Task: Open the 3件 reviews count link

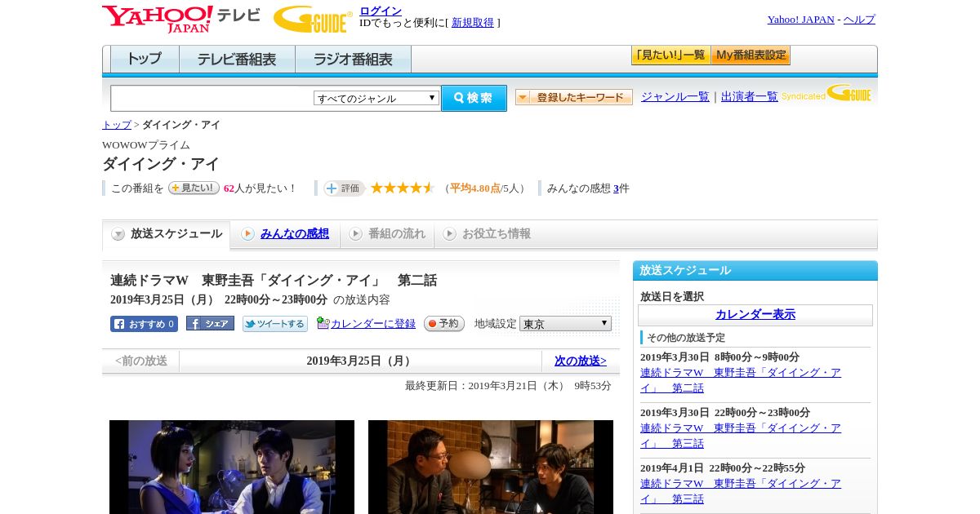Action: tap(616, 188)
